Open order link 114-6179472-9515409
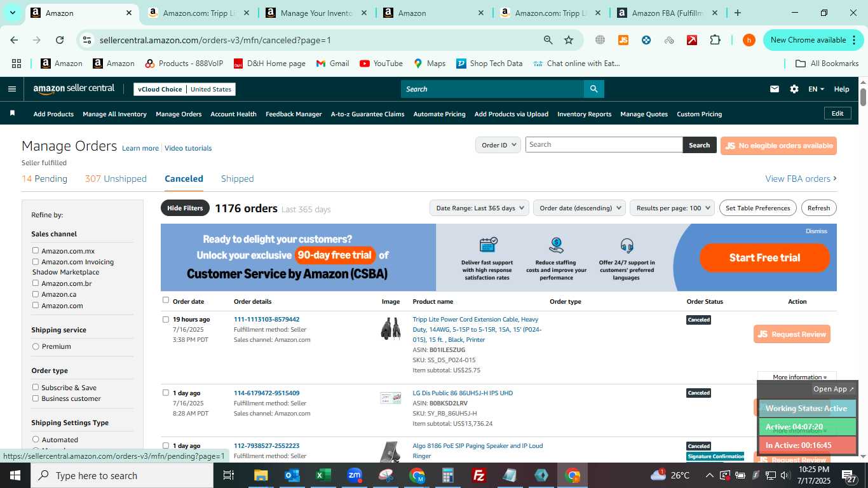The width and height of the screenshot is (868, 488). pos(266,393)
